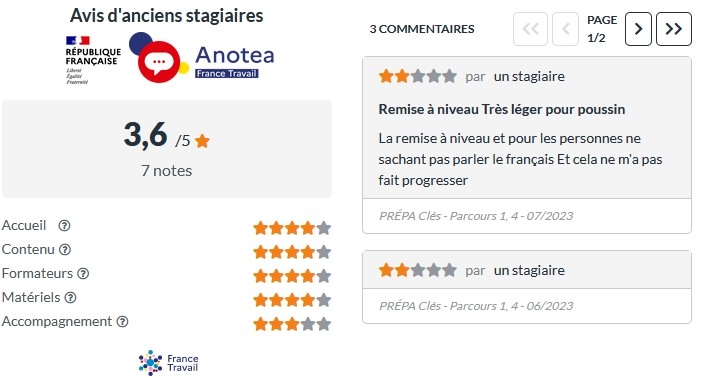Click the orange star beside 3,6 score
Image resolution: width=706 pixels, height=378 pixels.
pos(202,141)
